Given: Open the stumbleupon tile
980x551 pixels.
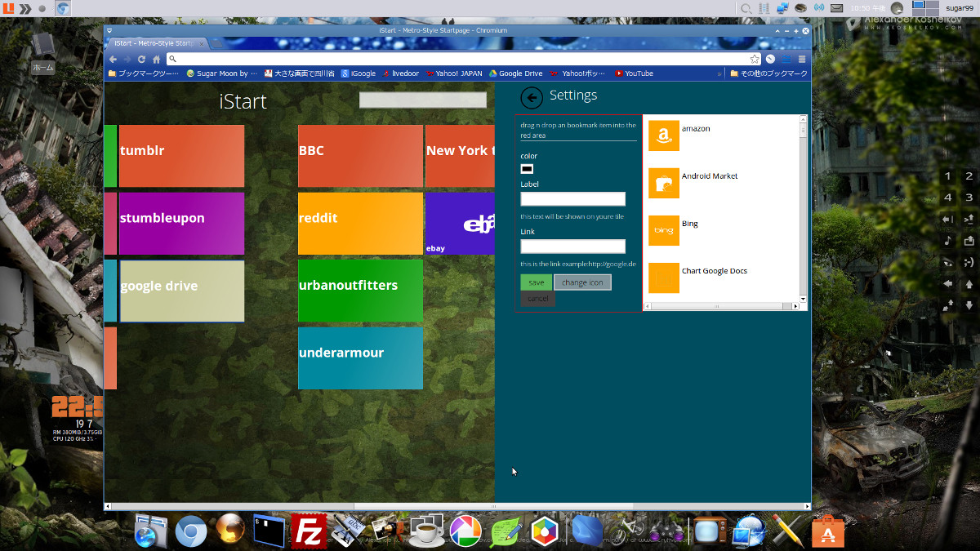Looking at the screenshot, I should coord(181,223).
